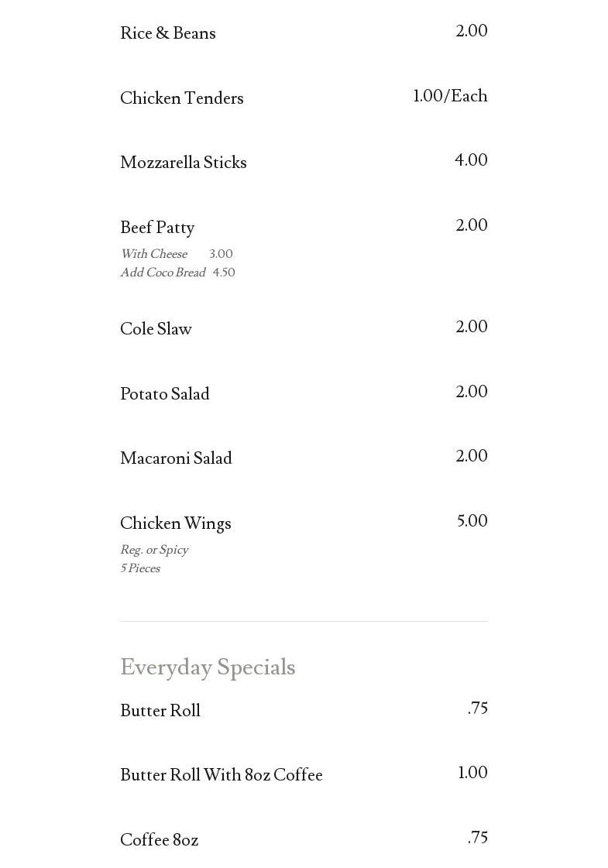Click the Chicken Wings item title

pos(175,523)
